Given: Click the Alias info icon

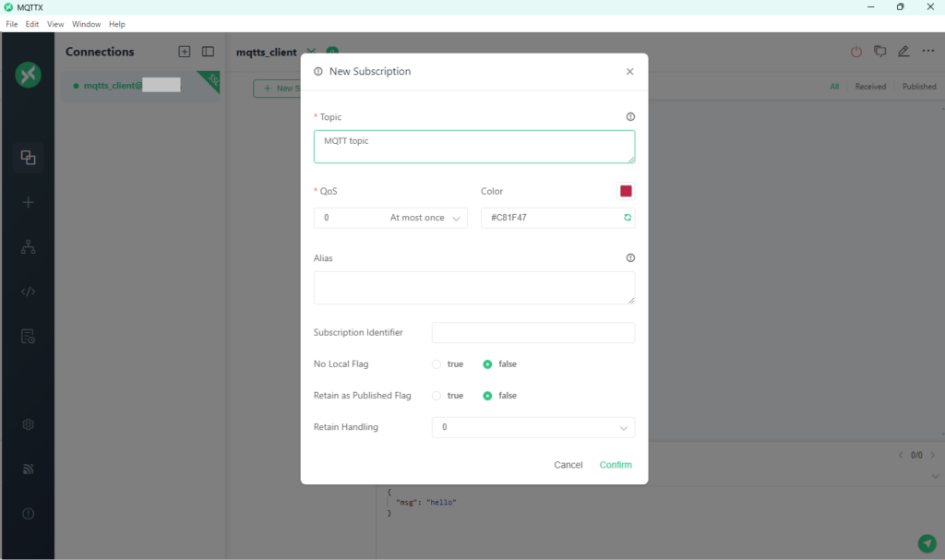Looking at the screenshot, I should 630,258.
